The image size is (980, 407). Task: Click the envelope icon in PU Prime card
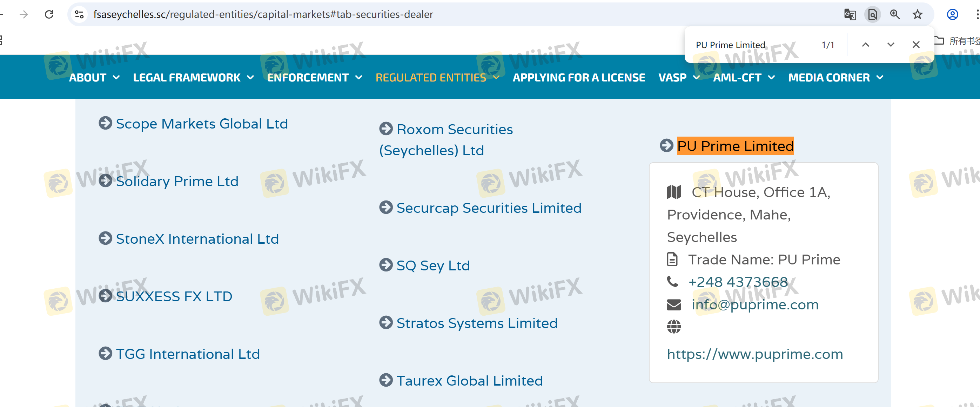point(674,304)
